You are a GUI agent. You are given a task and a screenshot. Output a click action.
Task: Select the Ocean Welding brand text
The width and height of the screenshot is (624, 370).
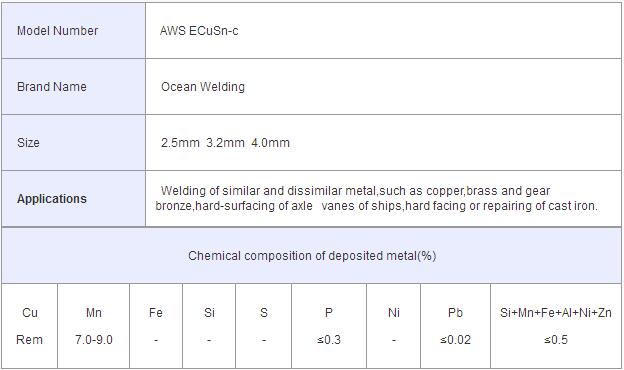(x=203, y=87)
